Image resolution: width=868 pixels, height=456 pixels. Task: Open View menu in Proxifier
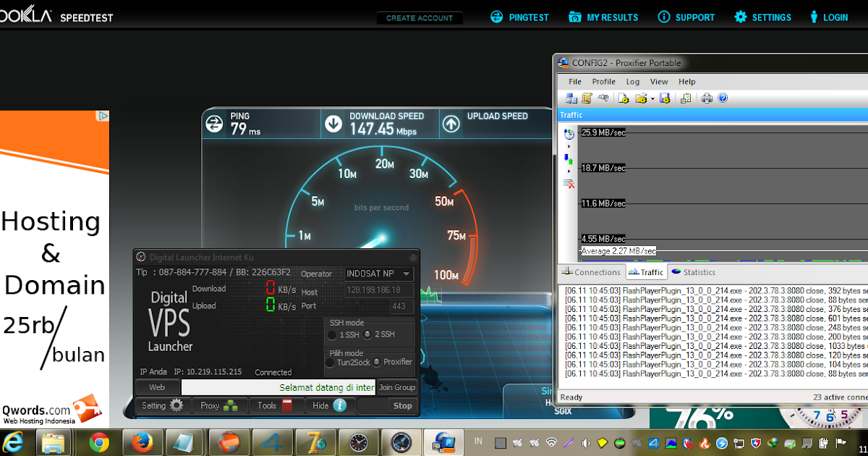click(659, 82)
